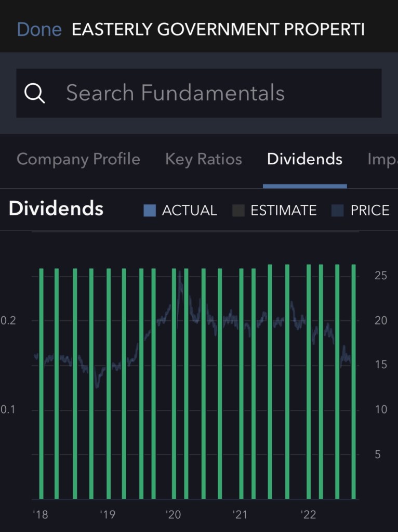Screen dimensions: 398x532
Task: Click the '22 year axis label
Action: pos(308,515)
